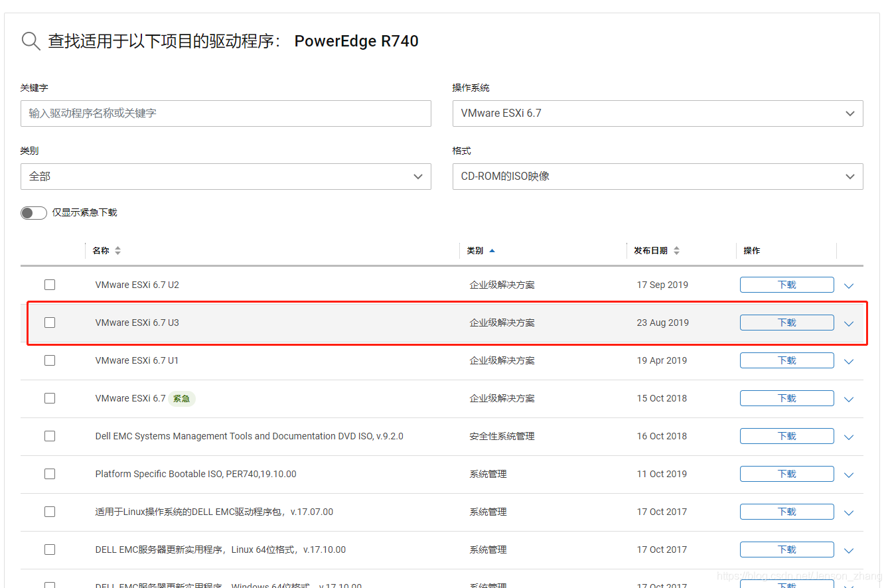Open the category dropdown showing 全部
Screen dimensions: 888x588
(226, 177)
